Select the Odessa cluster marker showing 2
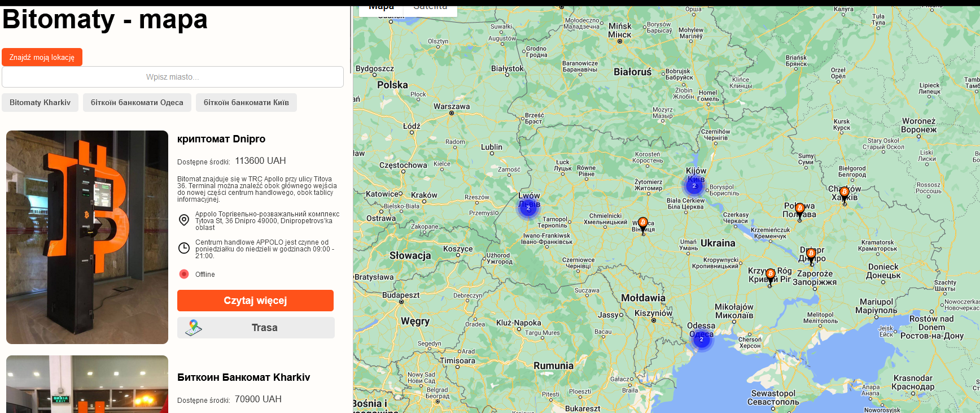The width and height of the screenshot is (980, 413). pyautogui.click(x=702, y=339)
